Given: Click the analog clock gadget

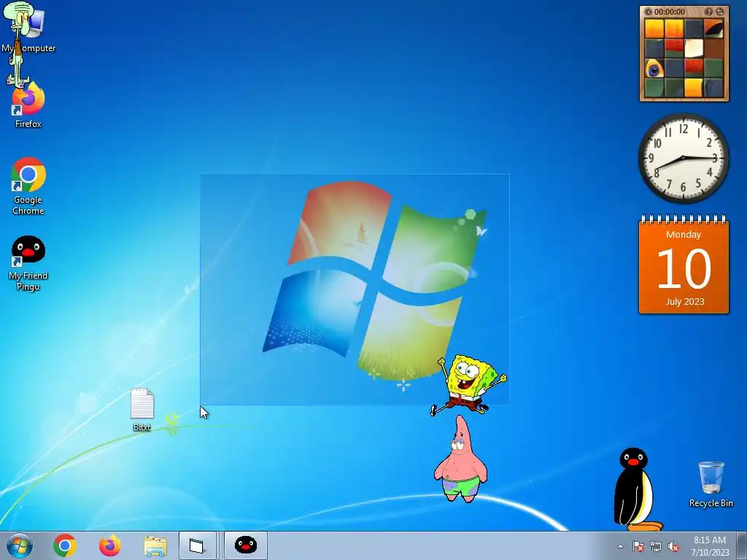Looking at the screenshot, I should 683,157.
